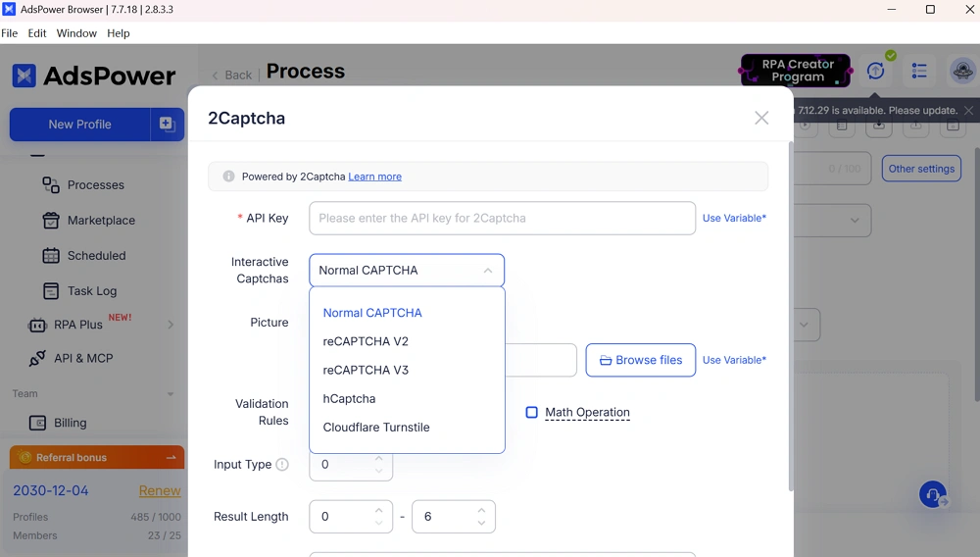Close the 2Captcha dialog

click(761, 118)
